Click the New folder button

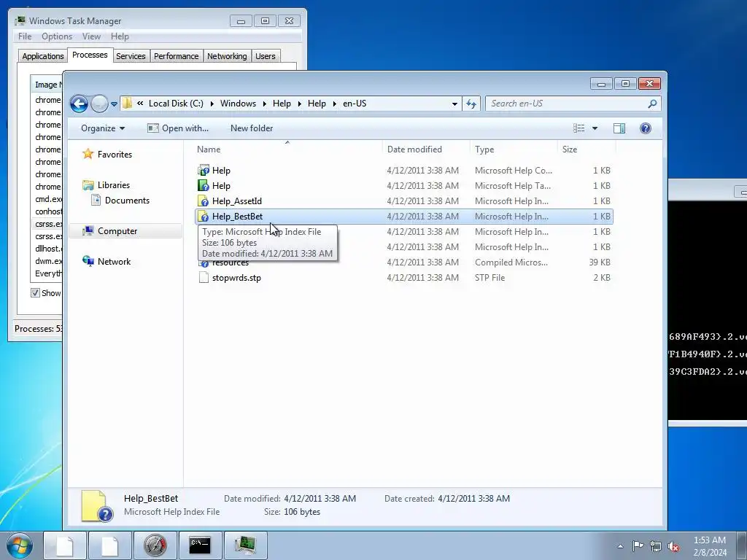point(252,128)
